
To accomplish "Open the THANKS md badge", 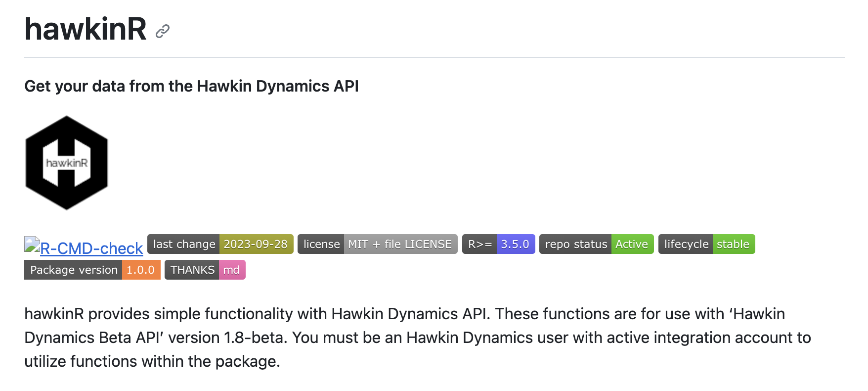I will (205, 270).
